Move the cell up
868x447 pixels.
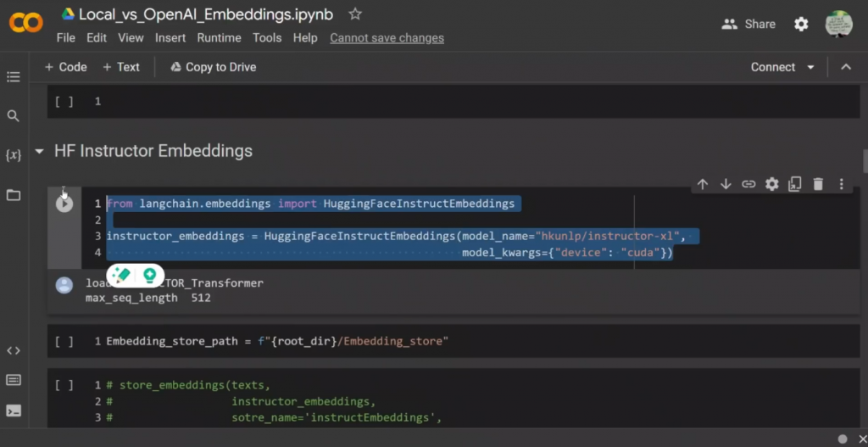pyautogui.click(x=703, y=184)
